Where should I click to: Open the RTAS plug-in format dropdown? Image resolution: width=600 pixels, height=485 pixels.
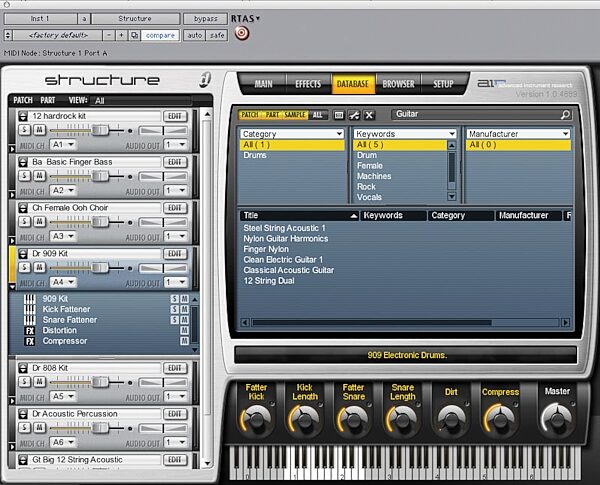[x=245, y=18]
